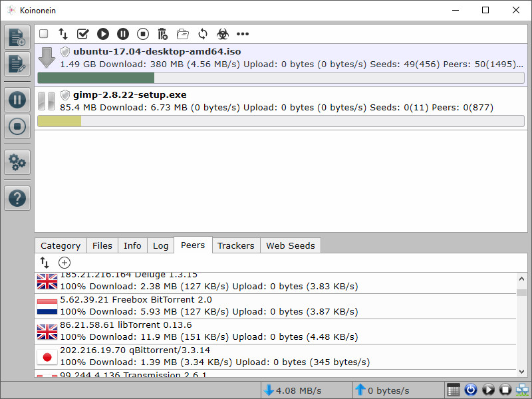The height and width of the screenshot is (399, 532).
Task: Click the download arrow status icon for ubuntu
Action: tap(47, 58)
